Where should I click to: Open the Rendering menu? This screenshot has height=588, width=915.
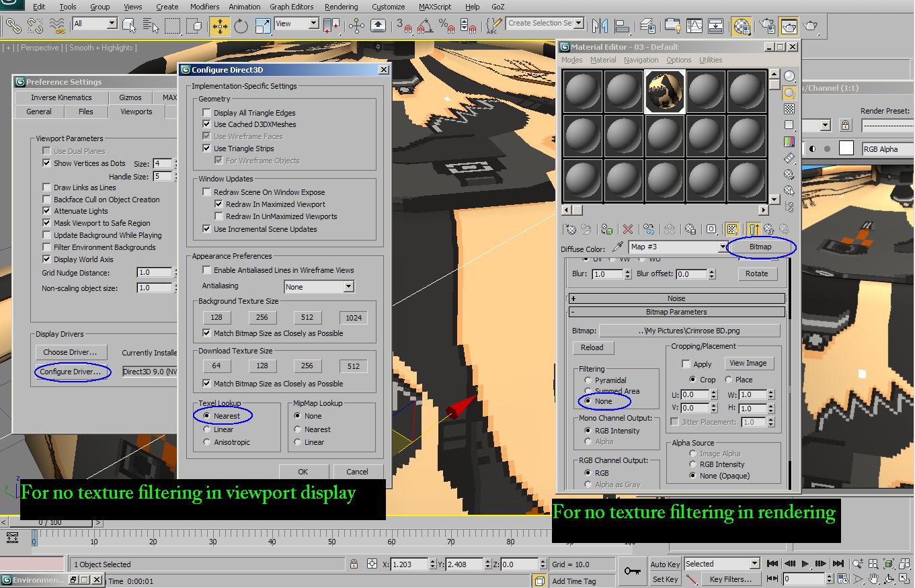click(342, 7)
